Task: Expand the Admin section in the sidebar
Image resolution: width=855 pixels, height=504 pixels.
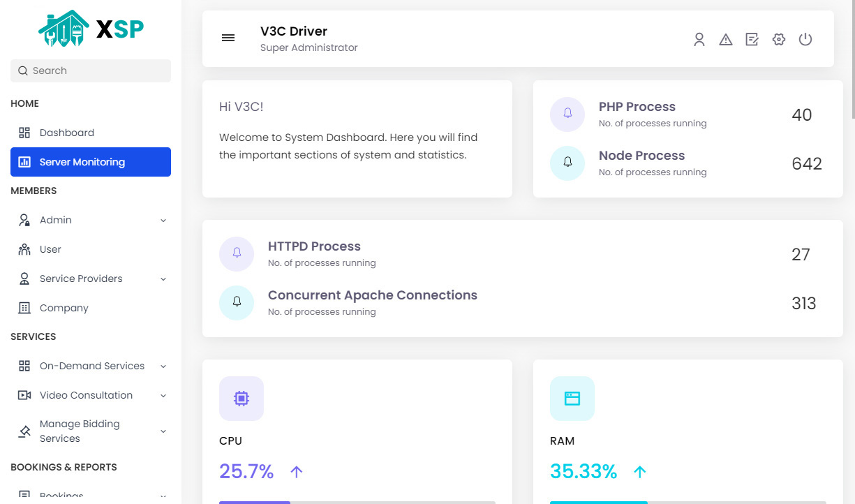Action: click(x=56, y=219)
